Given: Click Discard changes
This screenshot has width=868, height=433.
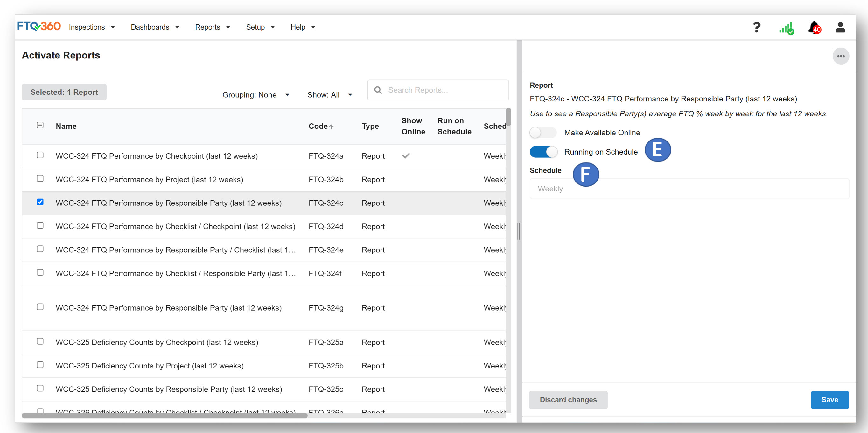Looking at the screenshot, I should (568, 400).
